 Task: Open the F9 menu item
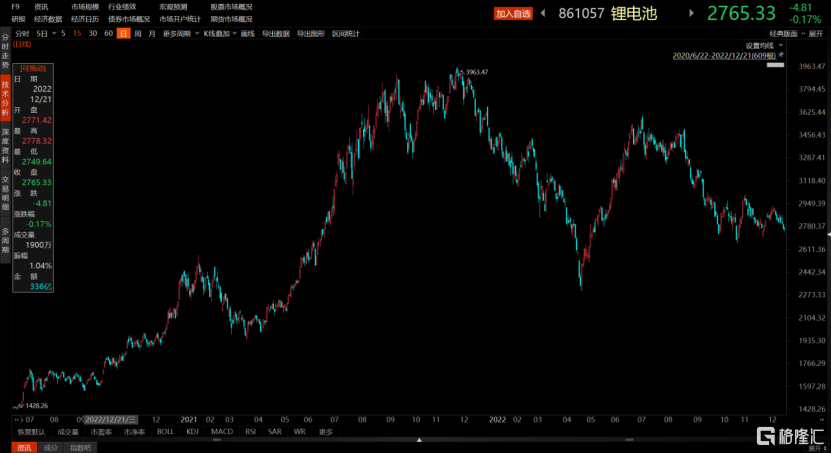(15, 7)
